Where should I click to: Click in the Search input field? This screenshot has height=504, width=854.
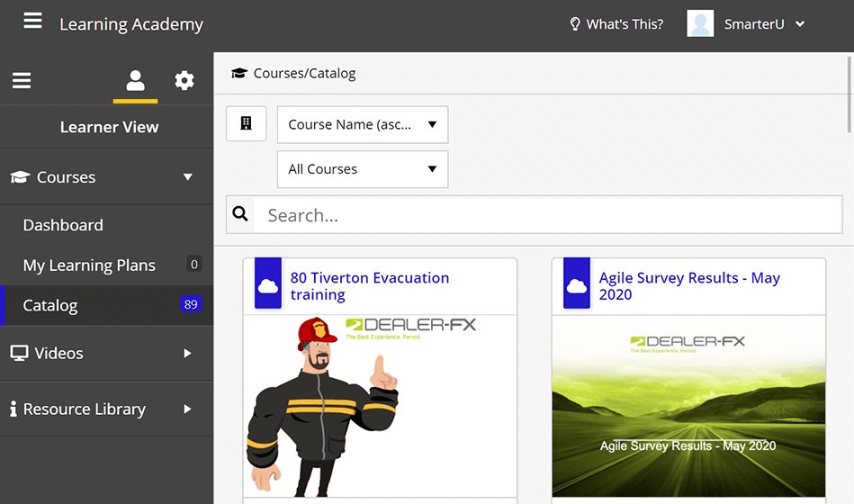tap(547, 215)
